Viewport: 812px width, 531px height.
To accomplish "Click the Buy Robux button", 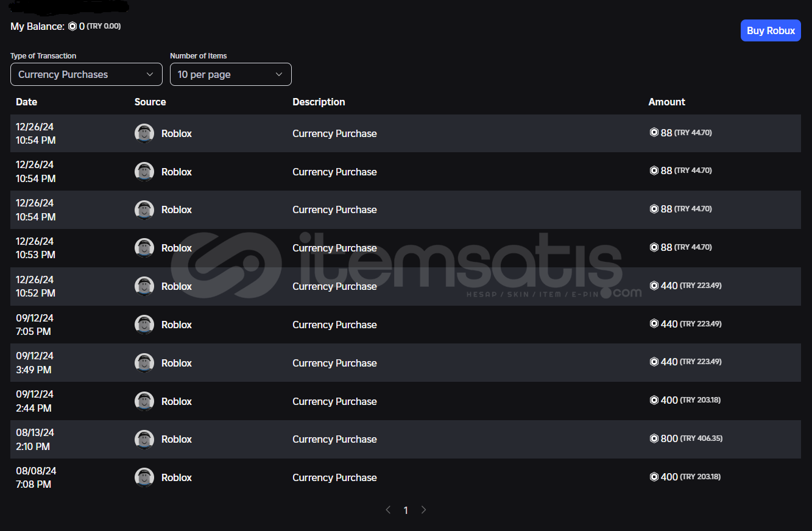I will [x=771, y=30].
